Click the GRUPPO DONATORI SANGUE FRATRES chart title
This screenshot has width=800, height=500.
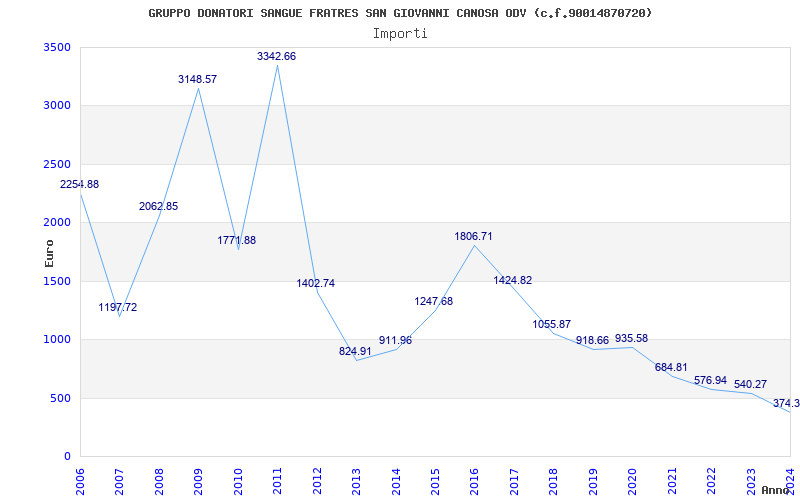(400, 13)
